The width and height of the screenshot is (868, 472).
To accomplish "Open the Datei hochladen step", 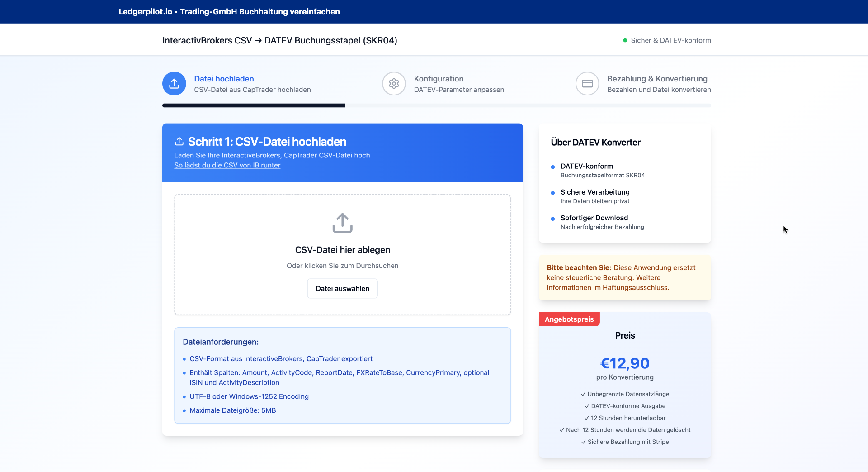I will 224,79.
